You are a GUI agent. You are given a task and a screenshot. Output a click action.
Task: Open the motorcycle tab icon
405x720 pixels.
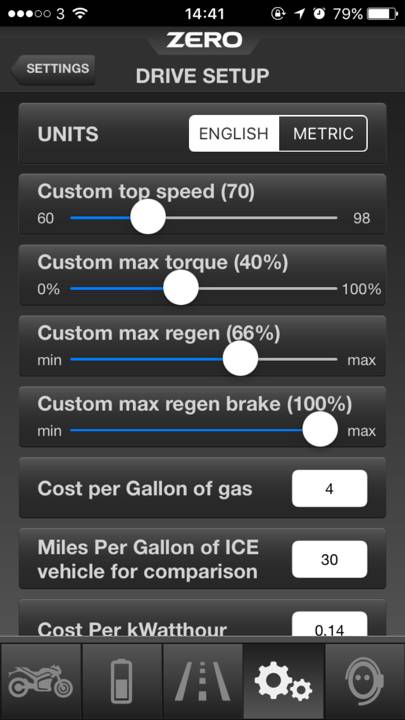coord(40,681)
